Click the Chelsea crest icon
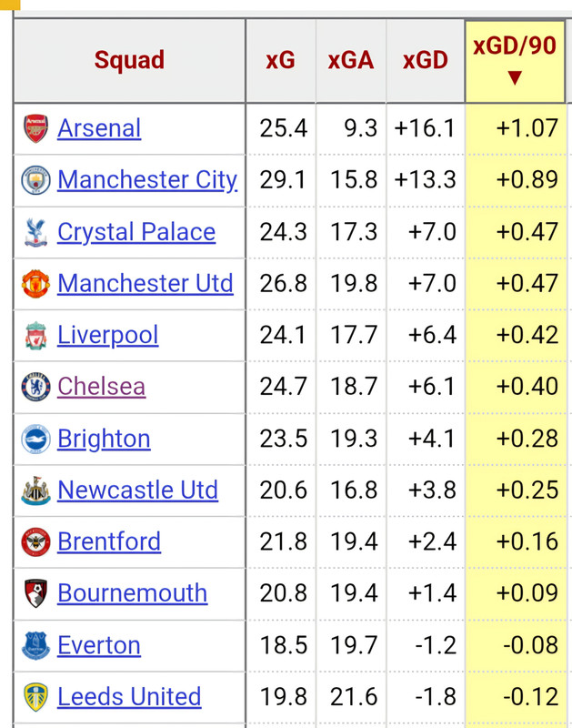Image resolution: width=572 pixels, height=728 pixels. click(x=35, y=387)
